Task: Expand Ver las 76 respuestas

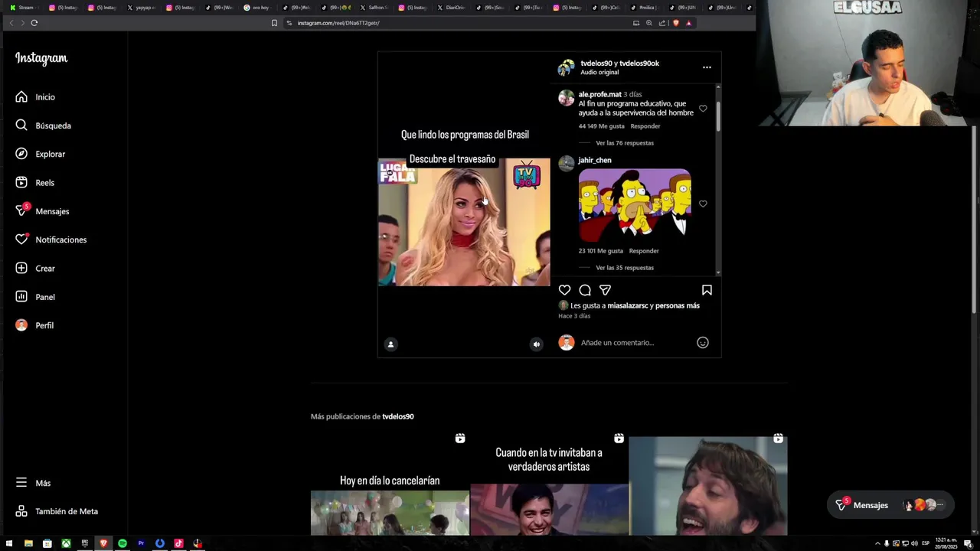Action: pos(625,143)
